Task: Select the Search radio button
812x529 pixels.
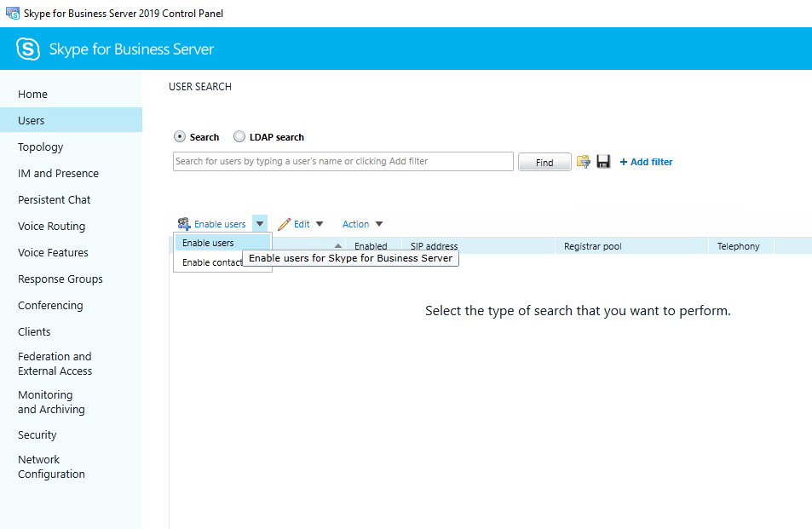Action: click(180, 137)
